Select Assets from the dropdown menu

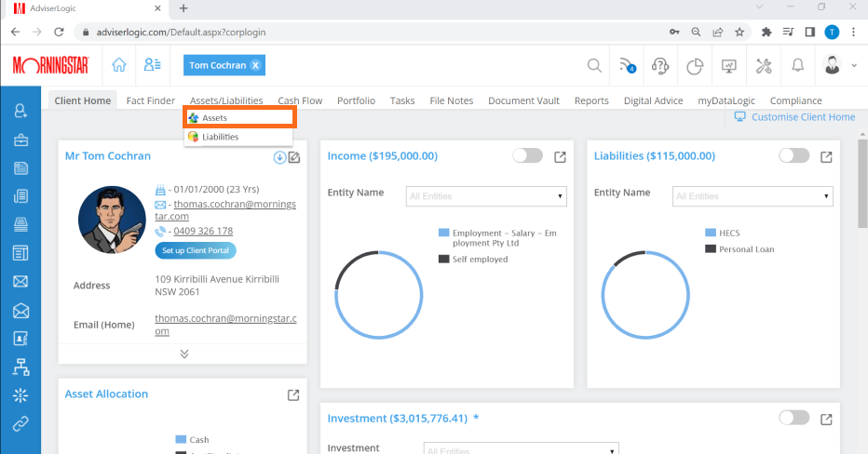[239, 118]
